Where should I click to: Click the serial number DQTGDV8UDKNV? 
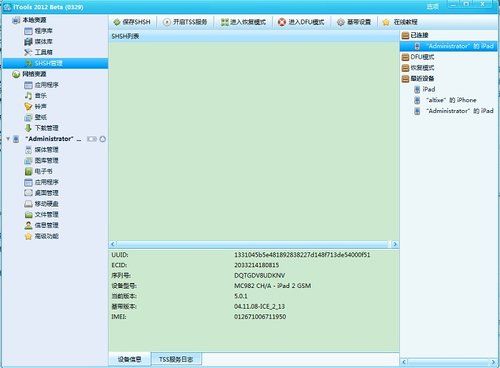pos(260,276)
